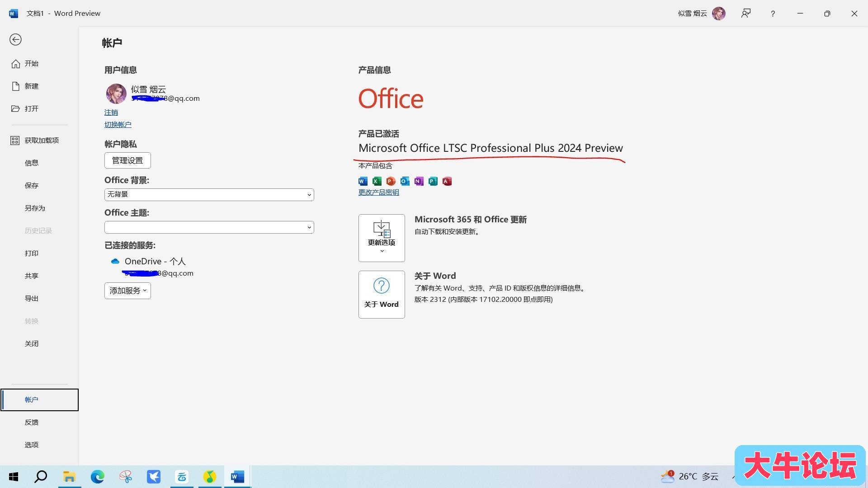Open the weather widget showing 26°C
This screenshot has width=868, height=488.
(690, 476)
